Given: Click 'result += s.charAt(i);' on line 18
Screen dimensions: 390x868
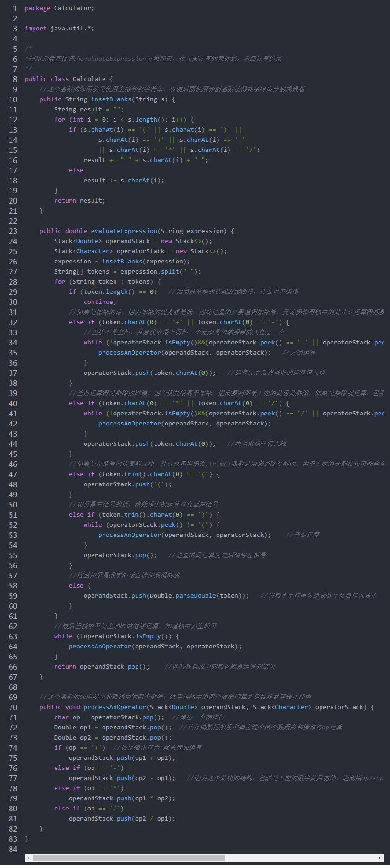Looking at the screenshot, I should (124, 180).
